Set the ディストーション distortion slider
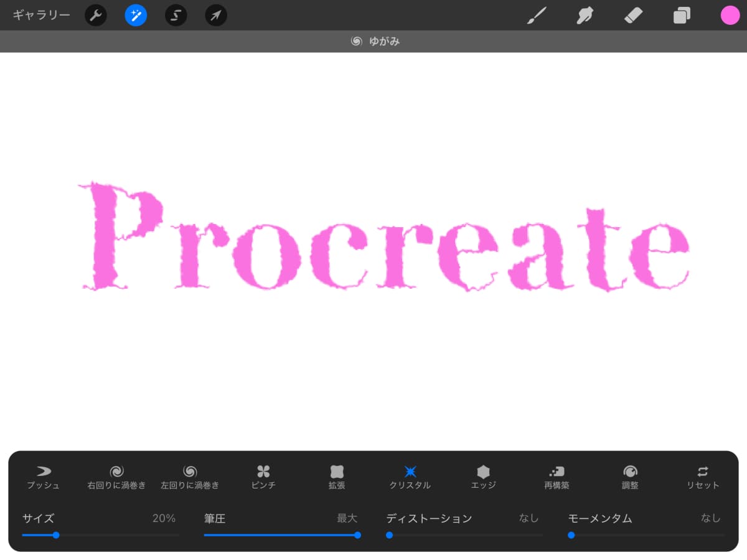Screen dimensions: 747x560 pyautogui.click(x=464, y=535)
